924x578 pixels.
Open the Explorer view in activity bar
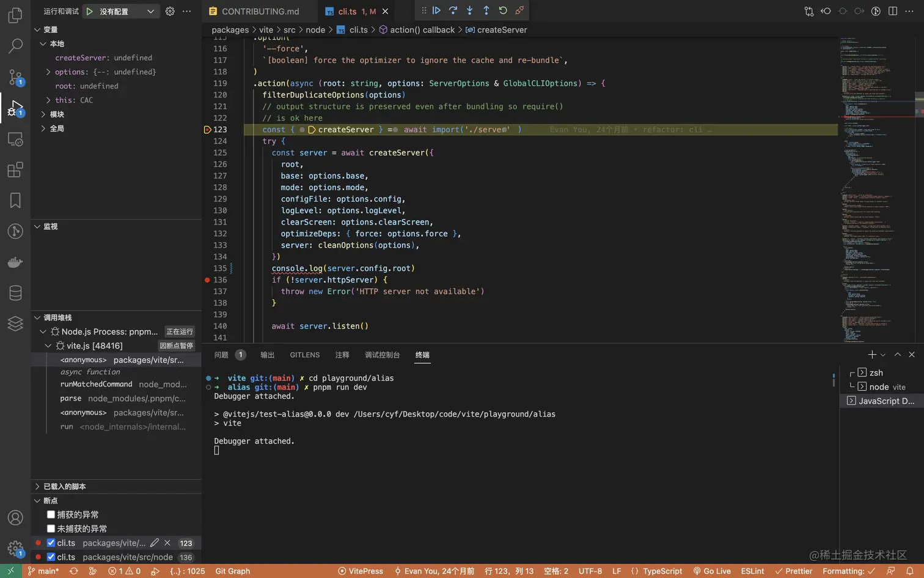[15, 15]
